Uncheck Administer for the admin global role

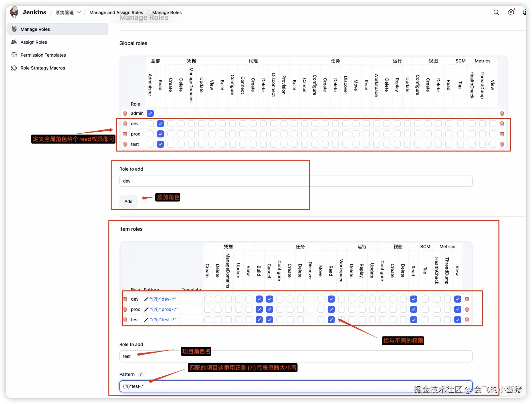(150, 113)
